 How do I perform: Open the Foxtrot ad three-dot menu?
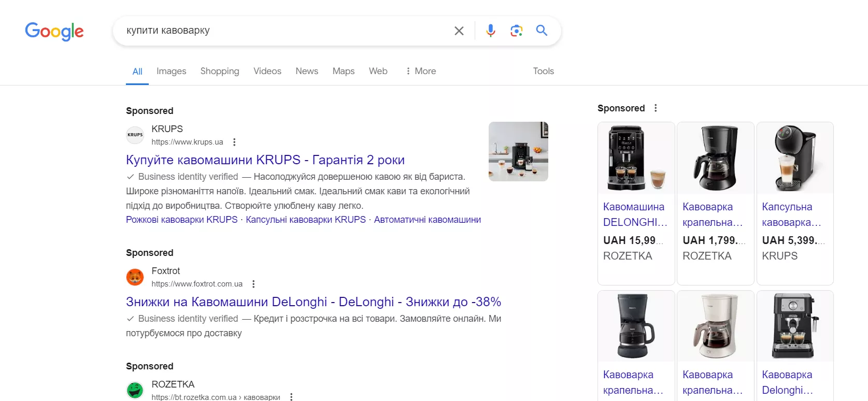tap(253, 284)
